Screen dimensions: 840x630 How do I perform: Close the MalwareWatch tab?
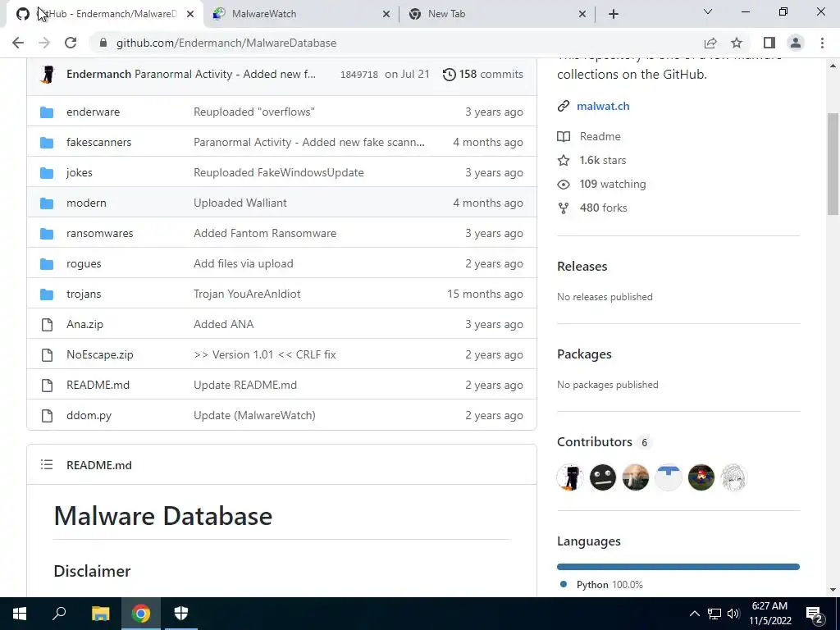coord(386,14)
